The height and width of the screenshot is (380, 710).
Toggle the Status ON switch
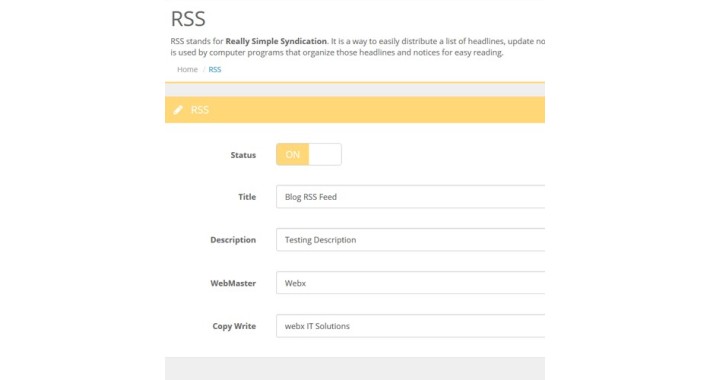click(309, 154)
